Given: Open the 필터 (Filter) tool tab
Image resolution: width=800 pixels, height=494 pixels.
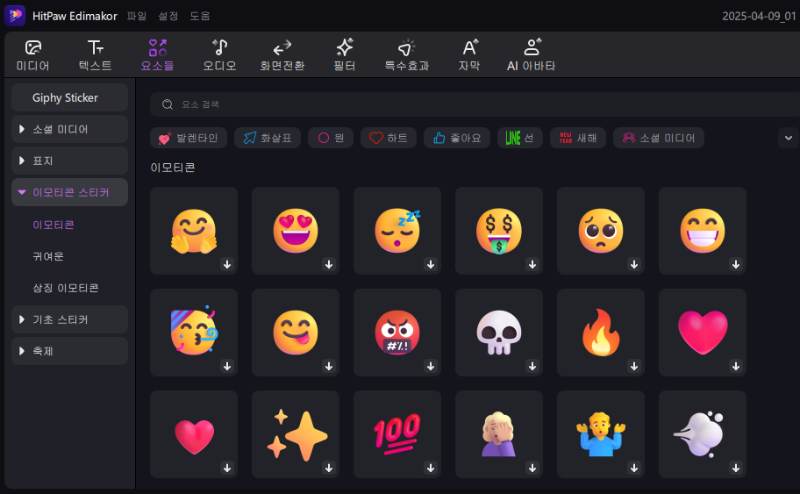Looking at the screenshot, I should 344,56.
